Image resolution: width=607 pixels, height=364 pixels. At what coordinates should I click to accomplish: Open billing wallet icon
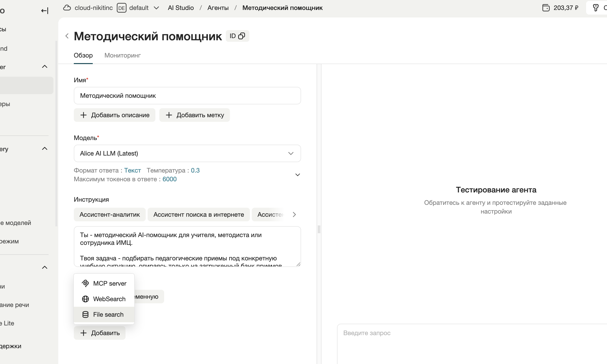[x=546, y=8]
